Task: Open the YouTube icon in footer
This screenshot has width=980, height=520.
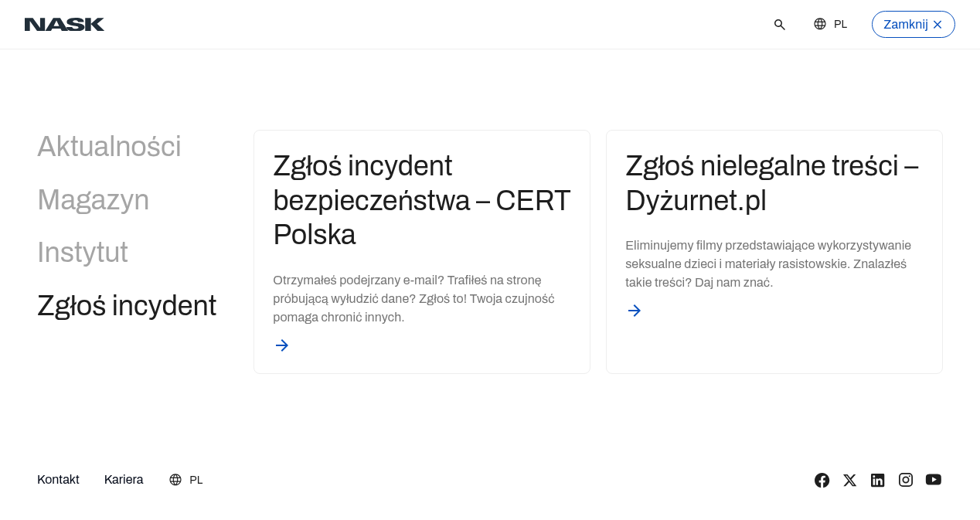Action: coord(934,480)
